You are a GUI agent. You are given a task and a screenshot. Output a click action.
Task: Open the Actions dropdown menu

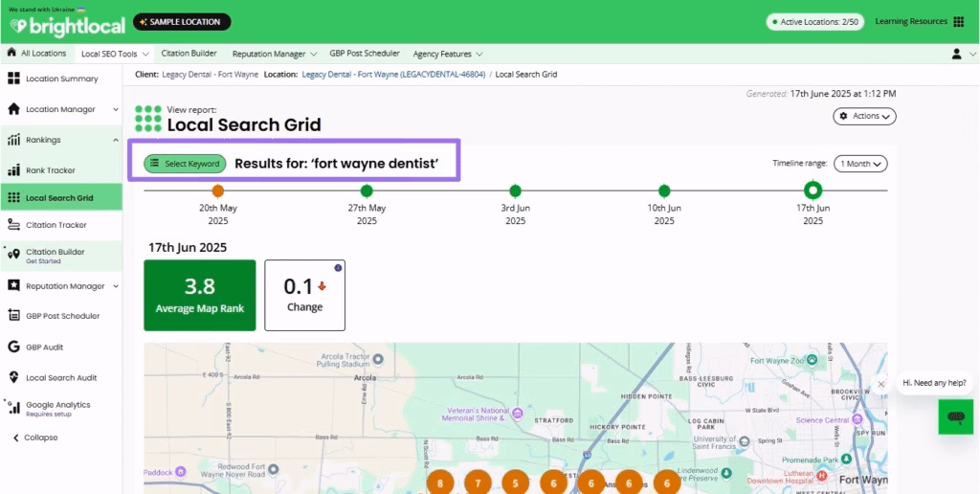864,116
